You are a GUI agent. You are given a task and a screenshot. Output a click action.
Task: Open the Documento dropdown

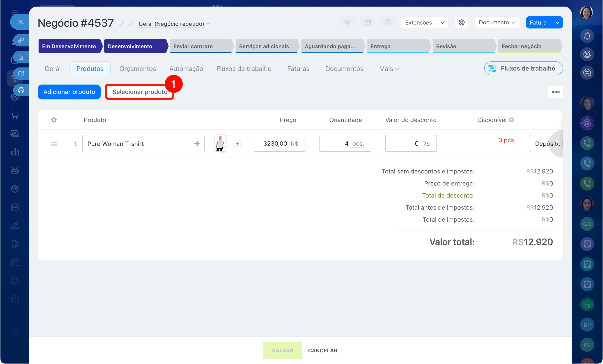(x=497, y=23)
